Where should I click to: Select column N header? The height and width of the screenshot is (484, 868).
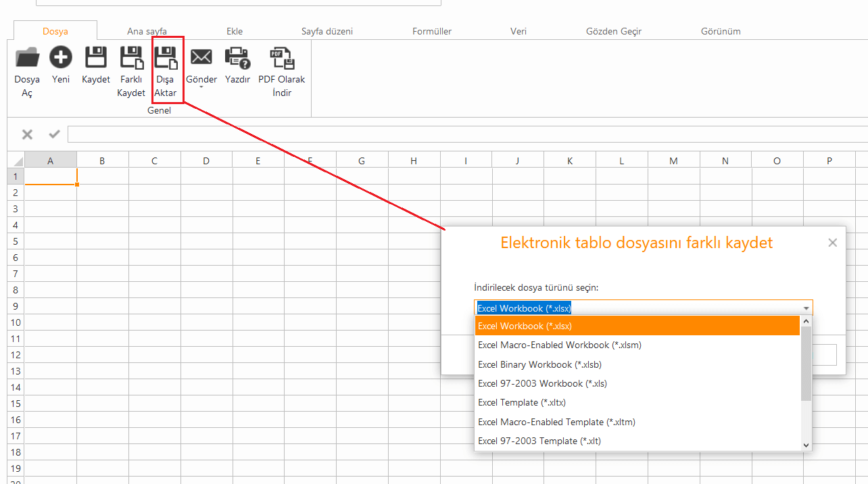(x=725, y=161)
